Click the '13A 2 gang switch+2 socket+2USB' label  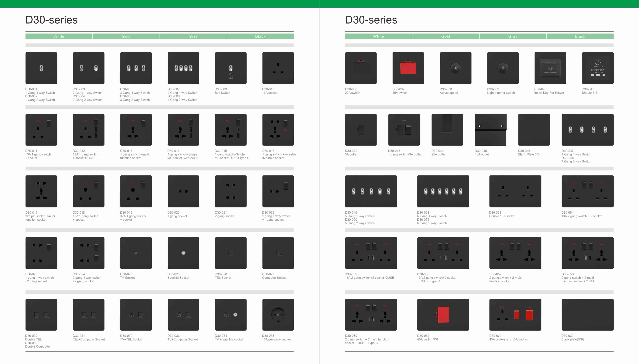(x=369, y=278)
